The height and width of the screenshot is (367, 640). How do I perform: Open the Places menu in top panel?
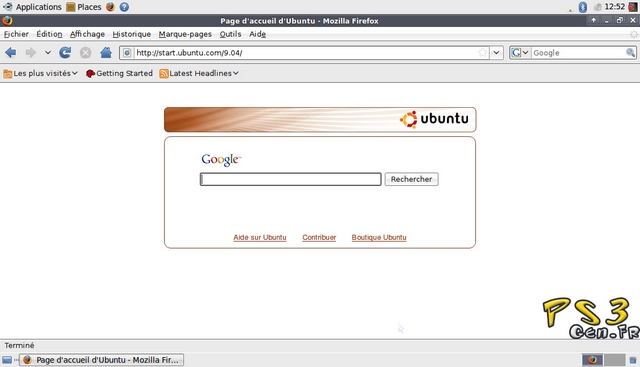(x=84, y=7)
